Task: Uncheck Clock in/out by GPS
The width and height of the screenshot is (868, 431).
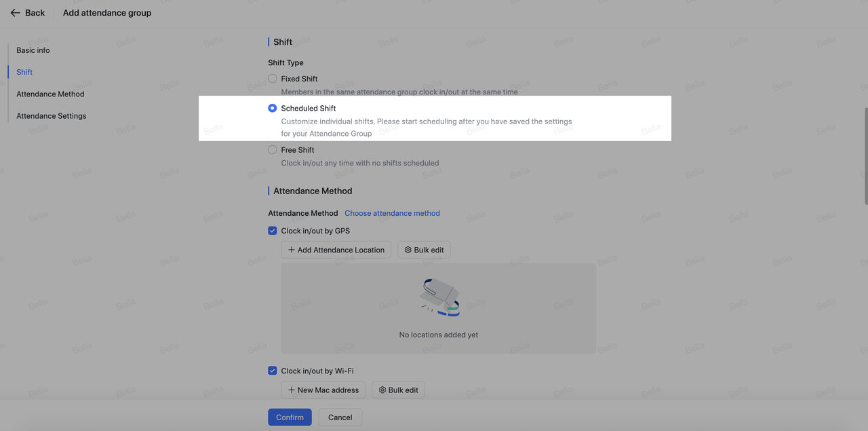Action: click(x=273, y=231)
